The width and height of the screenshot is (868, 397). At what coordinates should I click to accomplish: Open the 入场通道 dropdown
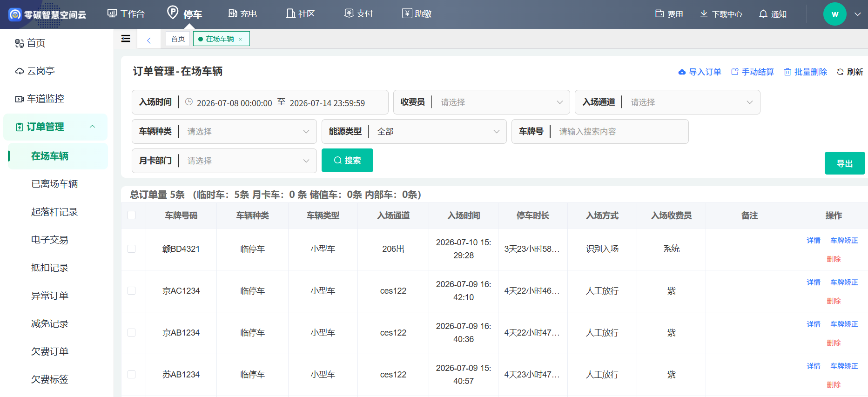[668, 102]
